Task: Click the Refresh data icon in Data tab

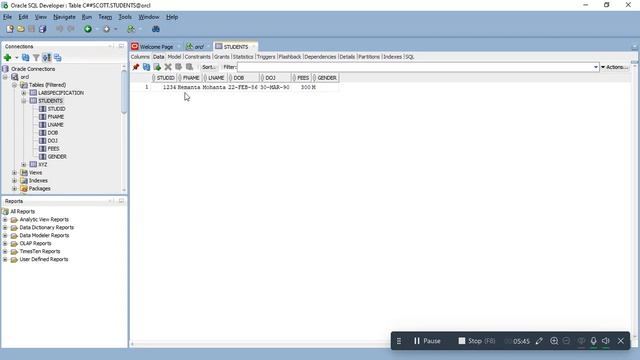Action: 147,67
